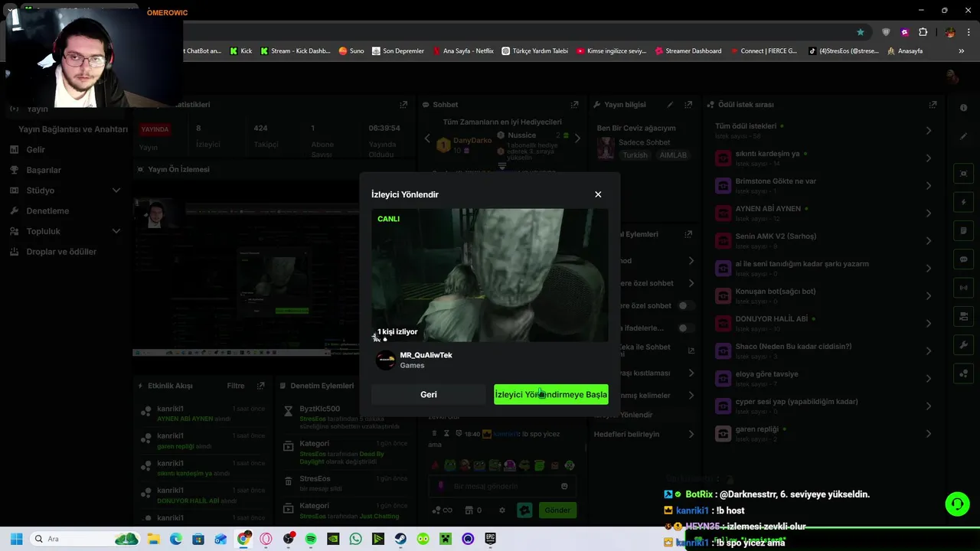Open Droplar ve ödüller in the sidebar
This screenshot has height=551, width=980.
(x=61, y=252)
